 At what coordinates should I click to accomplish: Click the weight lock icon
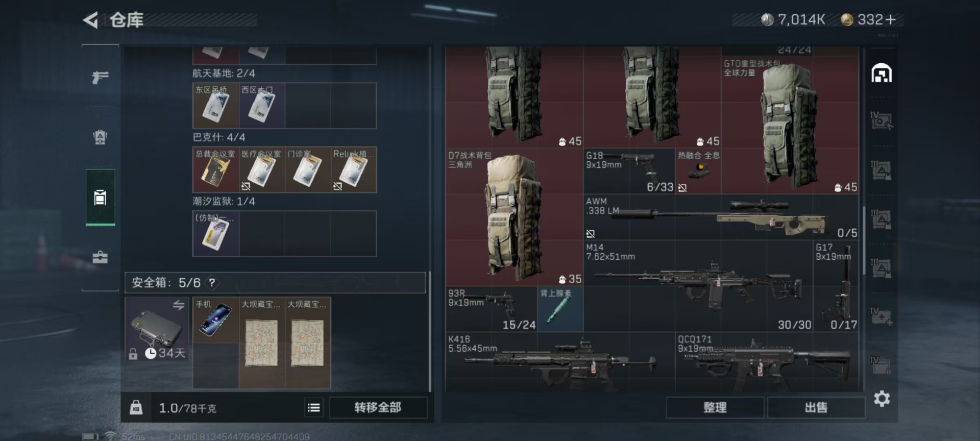(x=136, y=407)
